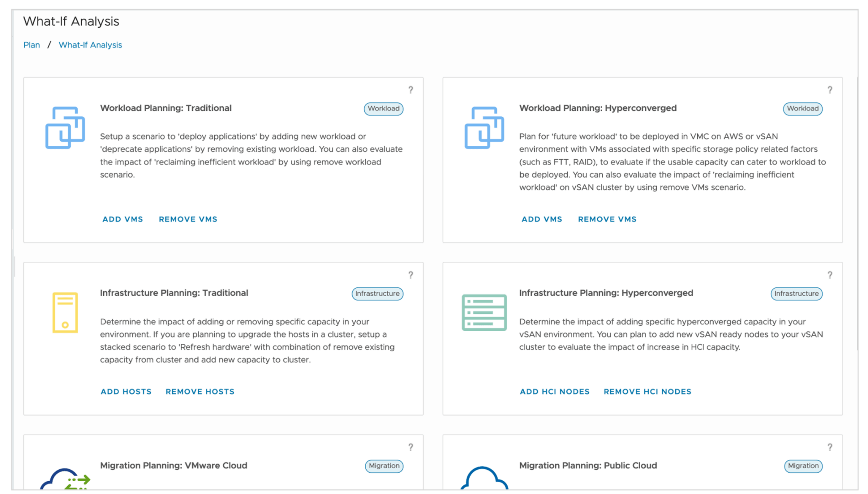
Task: Click the Infrastructure tag on Hyperconverged infrastructure card
Action: [796, 293]
